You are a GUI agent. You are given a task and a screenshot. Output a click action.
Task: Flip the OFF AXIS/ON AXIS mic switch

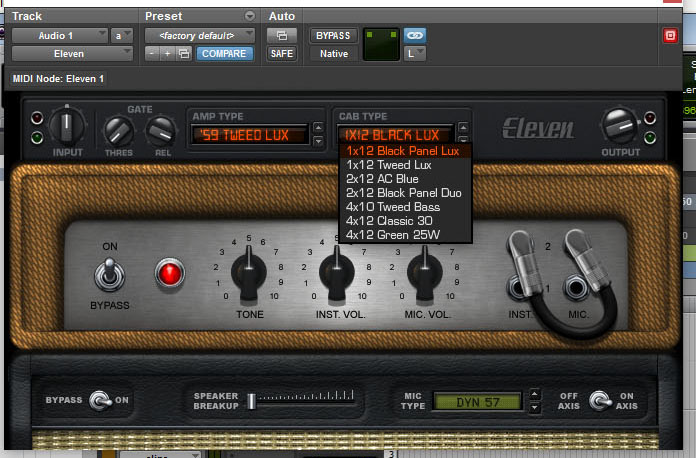click(600, 401)
